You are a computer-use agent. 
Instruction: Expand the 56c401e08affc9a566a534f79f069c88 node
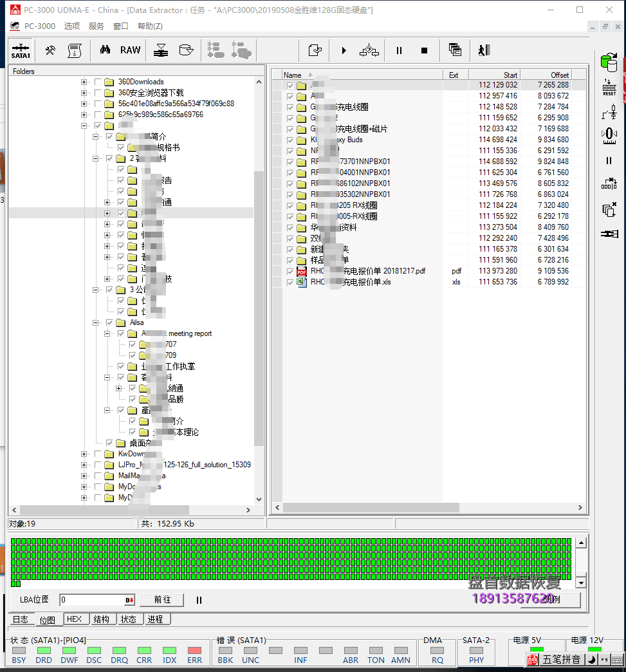pos(84,104)
